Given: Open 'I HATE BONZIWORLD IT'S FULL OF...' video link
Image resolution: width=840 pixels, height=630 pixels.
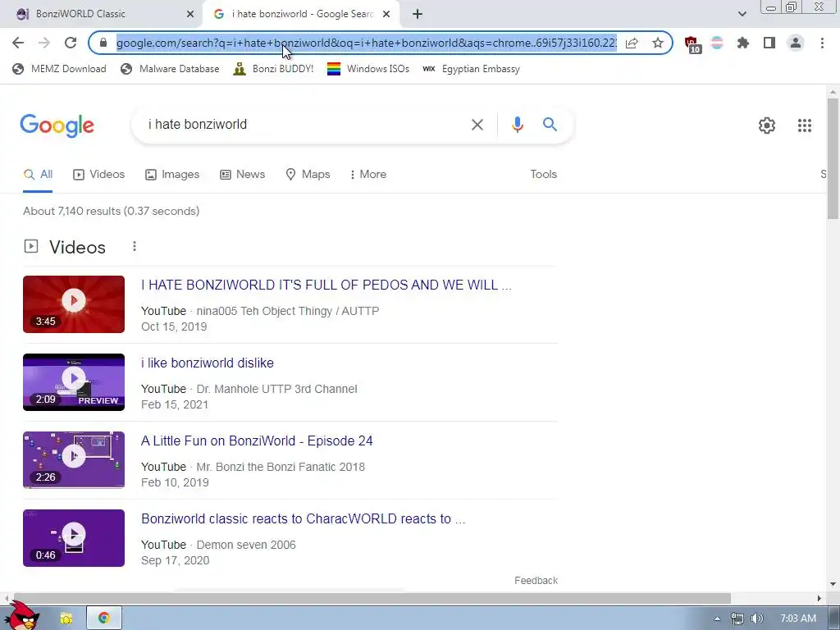Looking at the screenshot, I should click(326, 285).
